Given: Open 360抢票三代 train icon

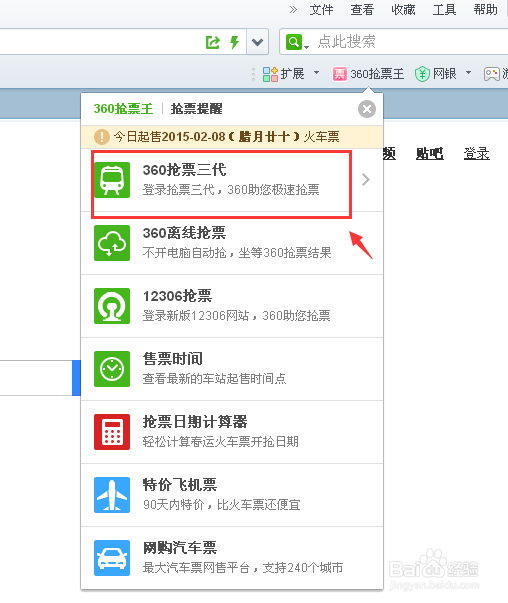Looking at the screenshot, I should click(112, 180).
